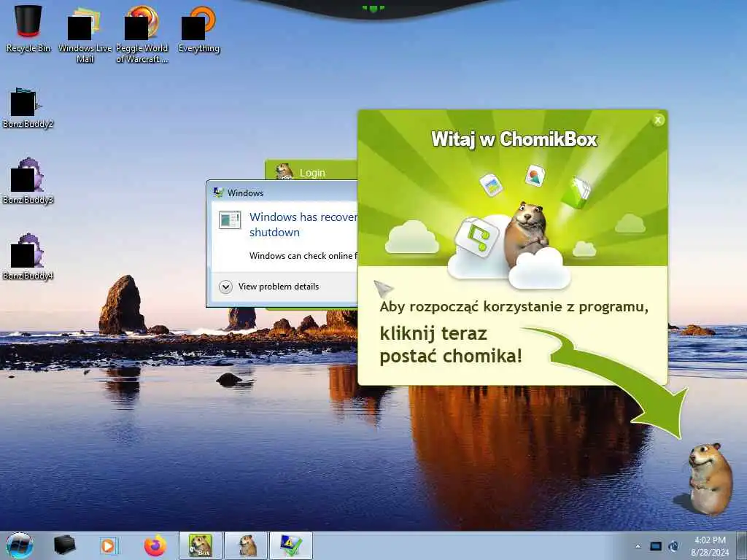747x560 pixels.
Task: Switch to Windows problem report taskbar button
Action: pyautogui.click(x=291, y=545)
